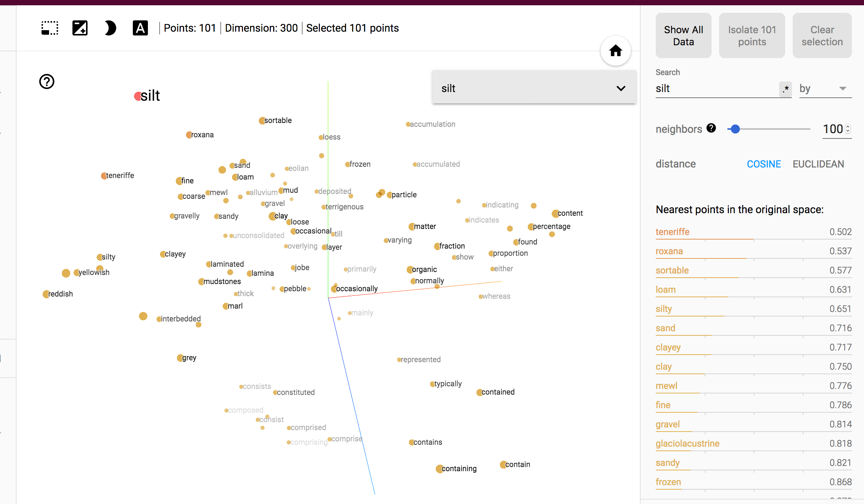Click the help question mark icon
This screenshot has height=504, width=864.
[46, 81]
